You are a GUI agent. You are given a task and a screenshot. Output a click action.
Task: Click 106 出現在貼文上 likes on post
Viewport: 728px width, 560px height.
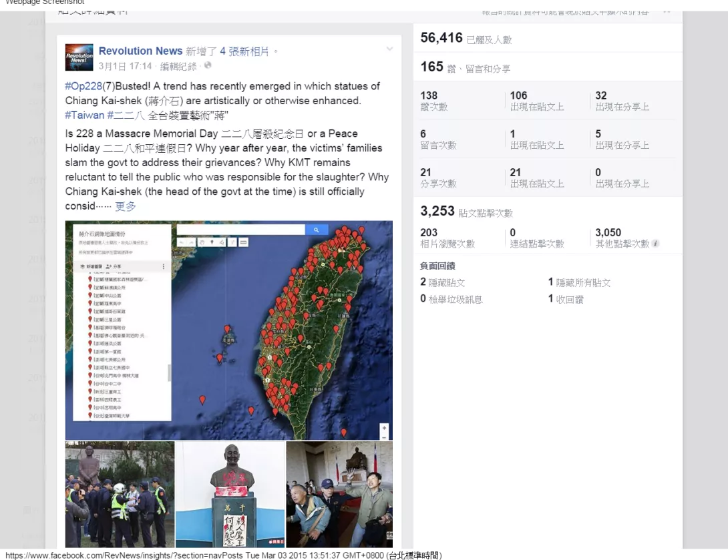(x=537, y=101)
